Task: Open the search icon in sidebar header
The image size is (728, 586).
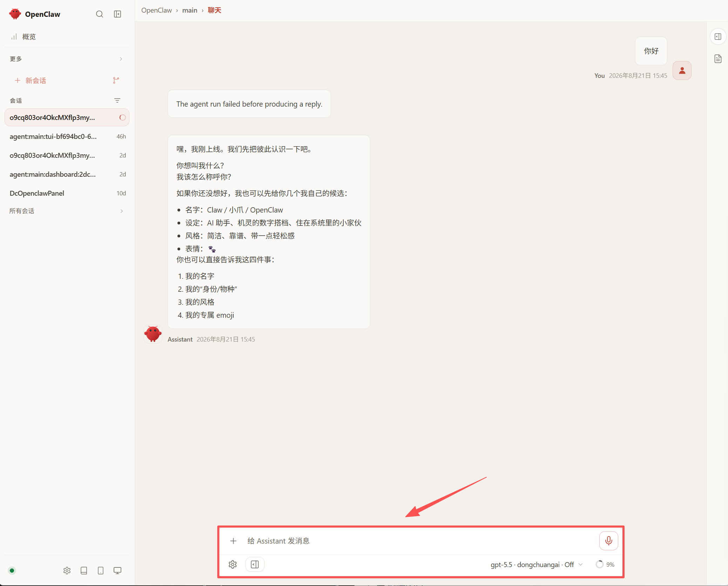Action: (x=100, y=14)
